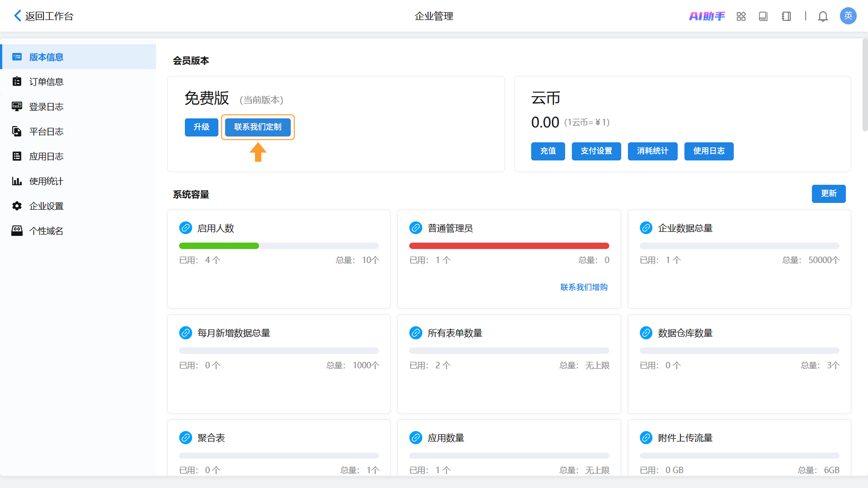Click the link icon beside 启用人数

[186, 228]
